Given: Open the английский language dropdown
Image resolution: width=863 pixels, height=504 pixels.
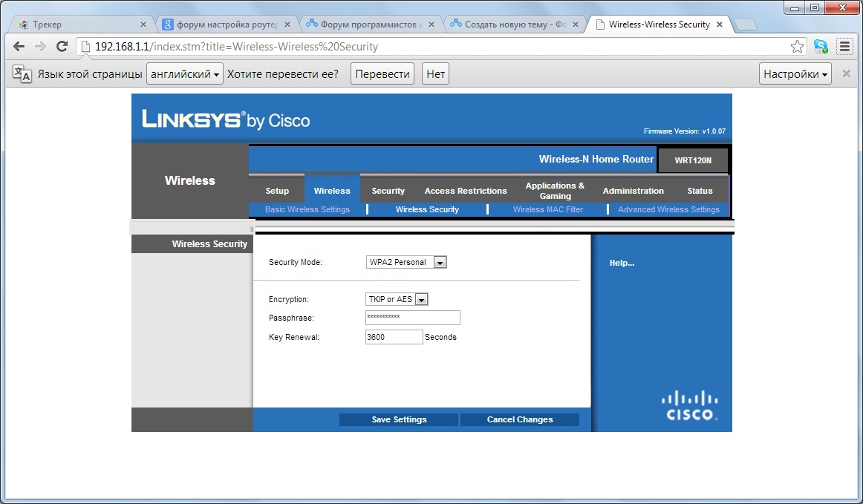Looking at the screenshot, I should pyautogui.click(x=185, y=73).
